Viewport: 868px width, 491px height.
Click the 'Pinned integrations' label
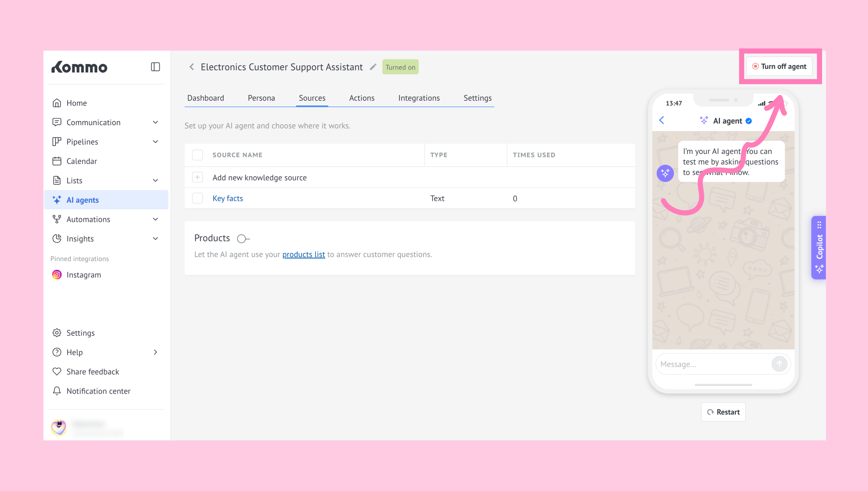tap(80, 259)
